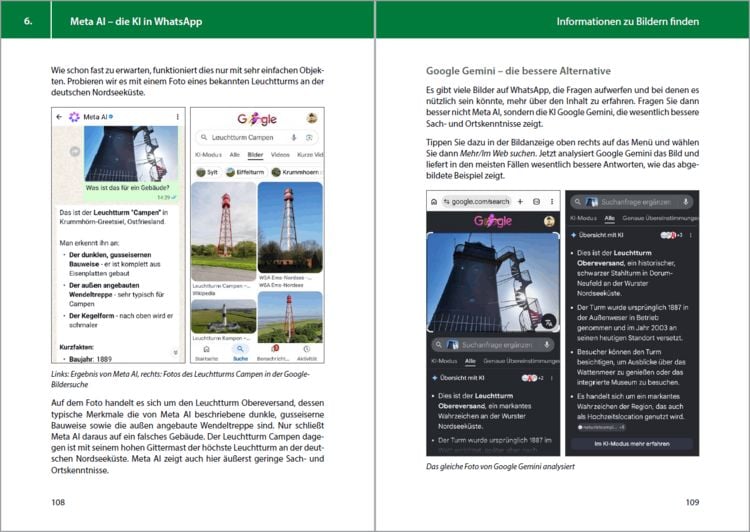Click the 'Suchanfrage ergänzen' field below the lighthouse image
Screen dimensions: 750x532
pyautogui.click(x=493, y=344)
